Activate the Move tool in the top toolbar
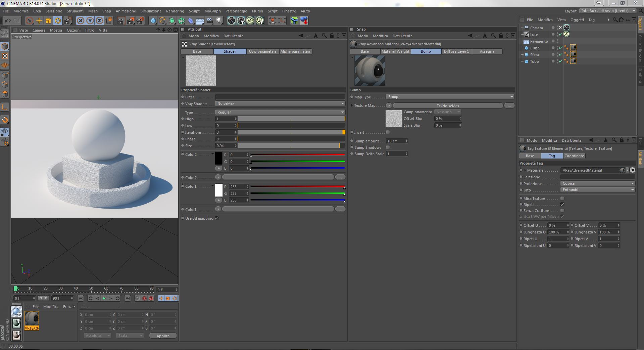The width and height of the screenshot is (644, 350). [x=39, y=21]
